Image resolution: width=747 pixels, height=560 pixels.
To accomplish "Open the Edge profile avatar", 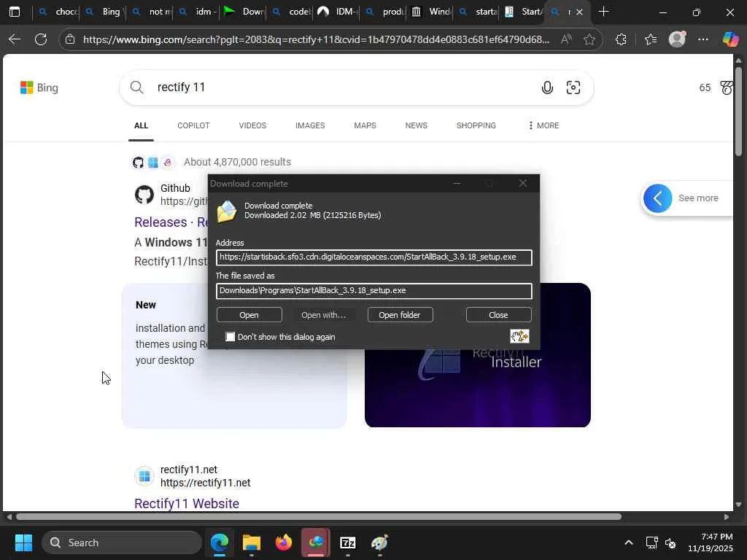I will pyautogui.click(x=677, y=39).
